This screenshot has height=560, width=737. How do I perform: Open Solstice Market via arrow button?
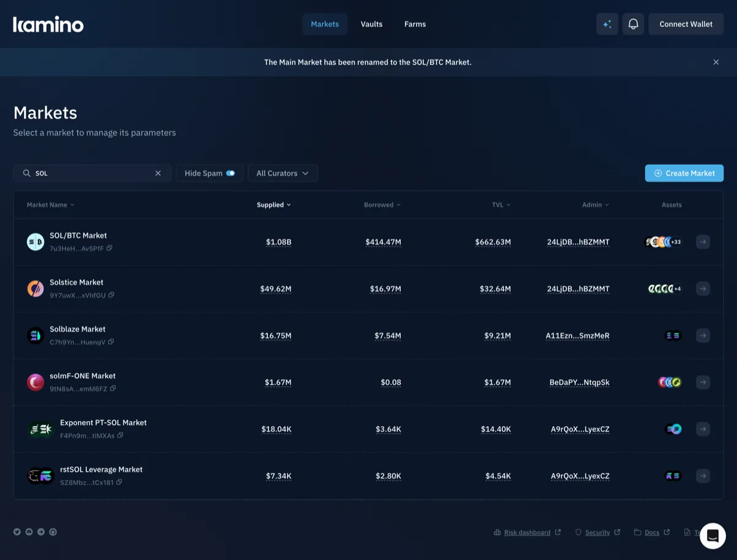[x=703, y=289]
